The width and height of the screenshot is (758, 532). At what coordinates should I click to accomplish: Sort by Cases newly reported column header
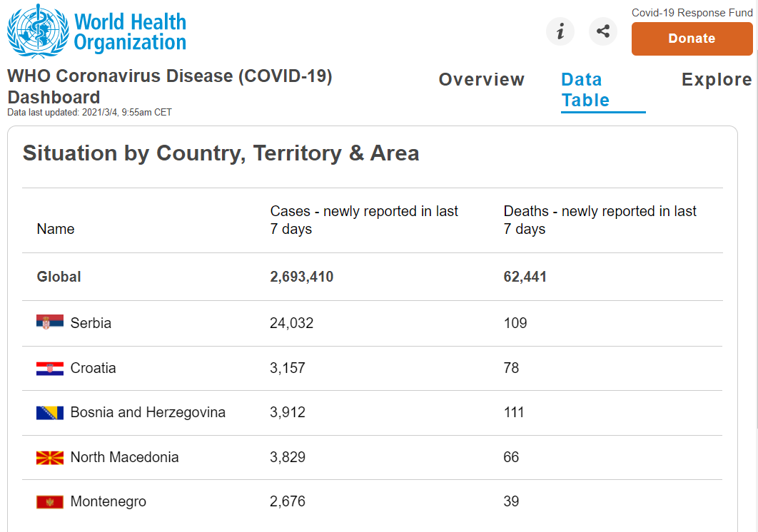[363, 220]
